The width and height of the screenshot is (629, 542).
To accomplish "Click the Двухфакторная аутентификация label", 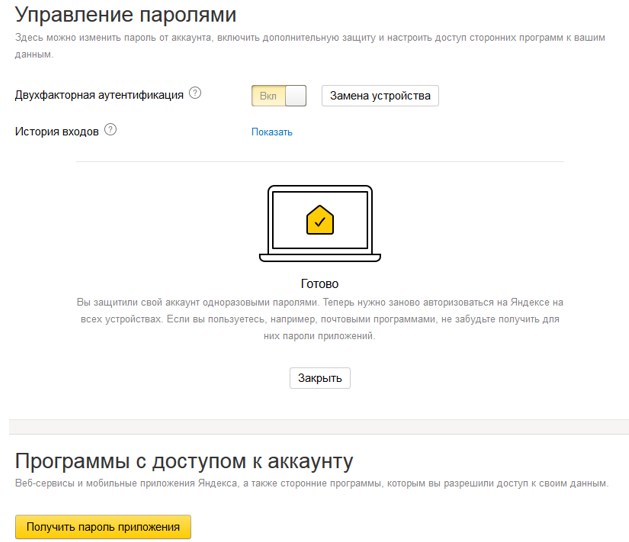I will tap(99, 95).
